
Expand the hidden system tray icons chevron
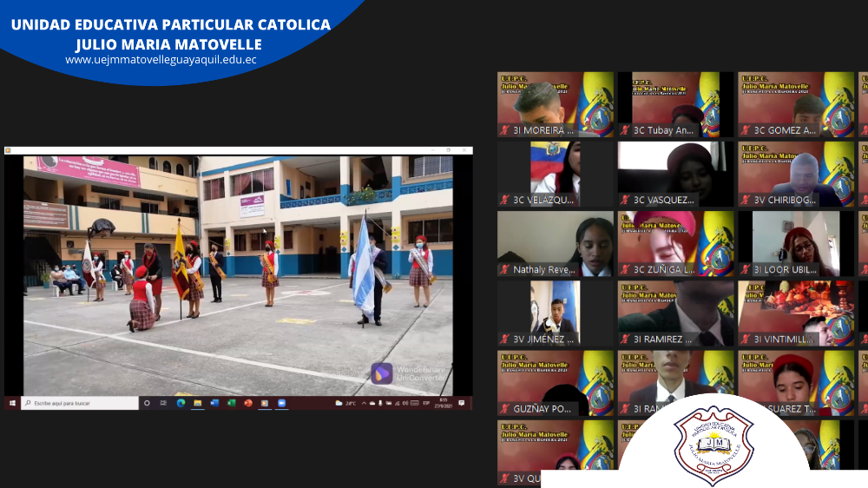(x=364, y=403)
